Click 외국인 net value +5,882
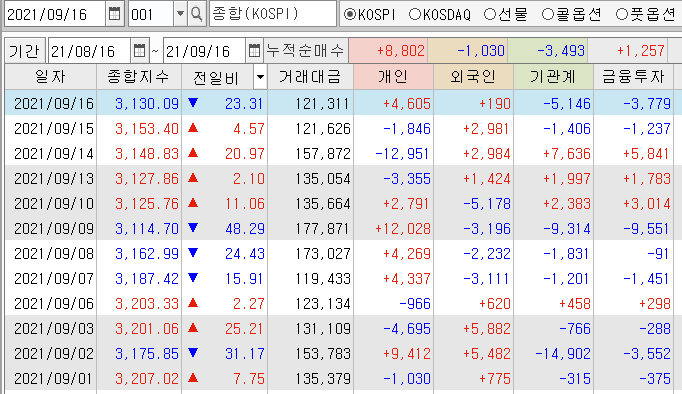Viewport: 682px width, 394px height. click(x=486, y=328)
